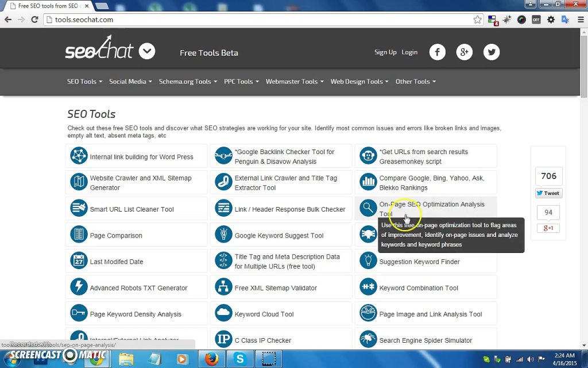The width and height of the screenshot is (588, 368).
Task: Expand the Webmaster Tools menu
Action: [294, 82]
